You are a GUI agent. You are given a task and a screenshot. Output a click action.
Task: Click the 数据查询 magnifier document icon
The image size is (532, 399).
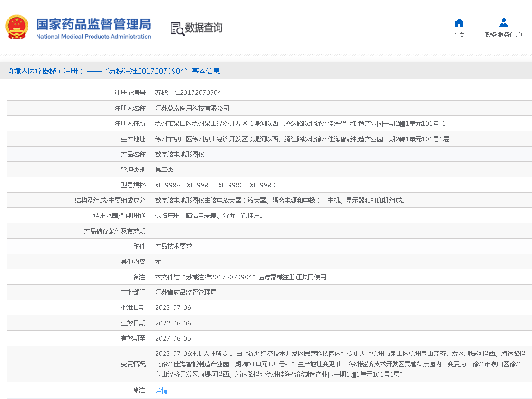pyautogui.click(x=177, y=28)
